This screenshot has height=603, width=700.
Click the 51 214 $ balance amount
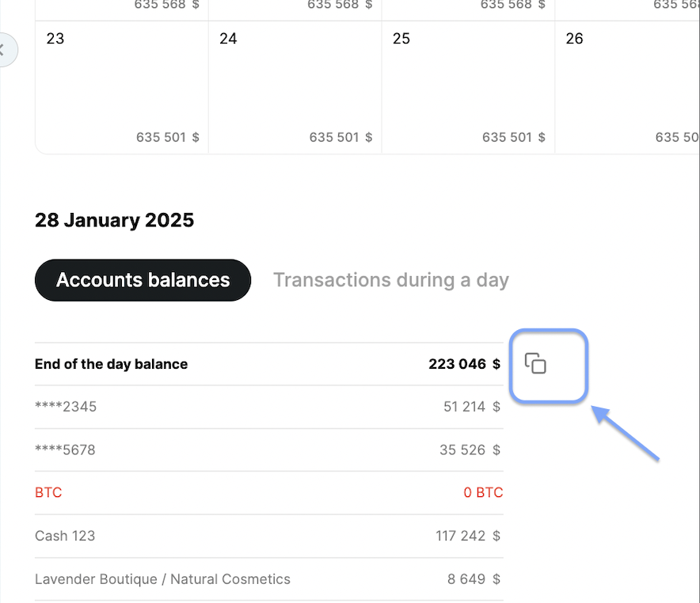pyautogui.click(x=472, y=406)
